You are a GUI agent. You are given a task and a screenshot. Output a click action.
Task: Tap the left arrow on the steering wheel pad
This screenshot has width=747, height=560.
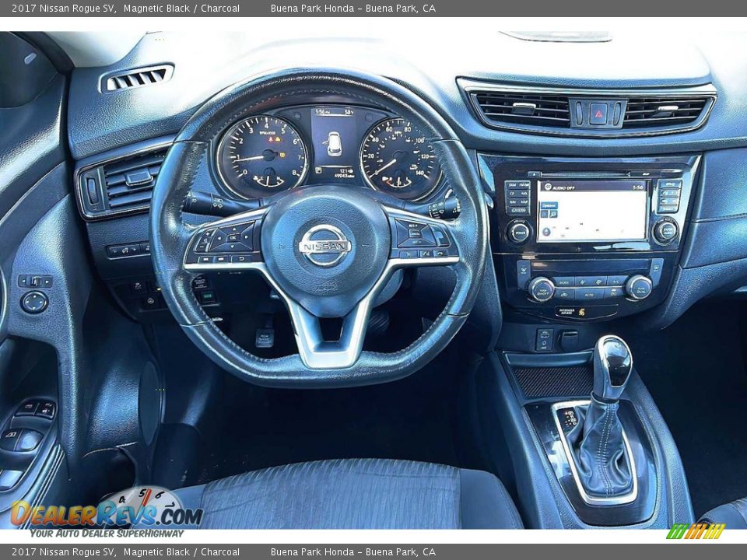pos(219,238)
